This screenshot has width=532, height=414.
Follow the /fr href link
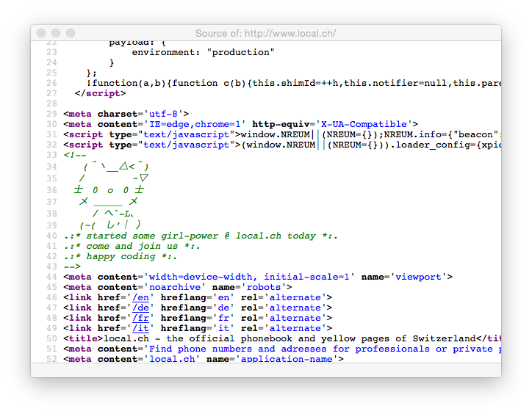tap(140, 318)
